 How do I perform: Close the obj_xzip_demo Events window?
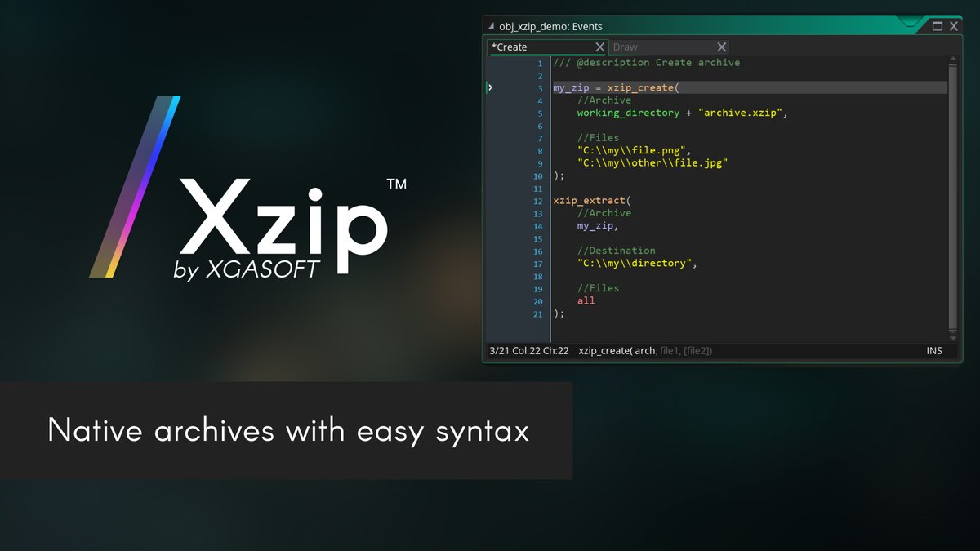[x=954, y=26]
